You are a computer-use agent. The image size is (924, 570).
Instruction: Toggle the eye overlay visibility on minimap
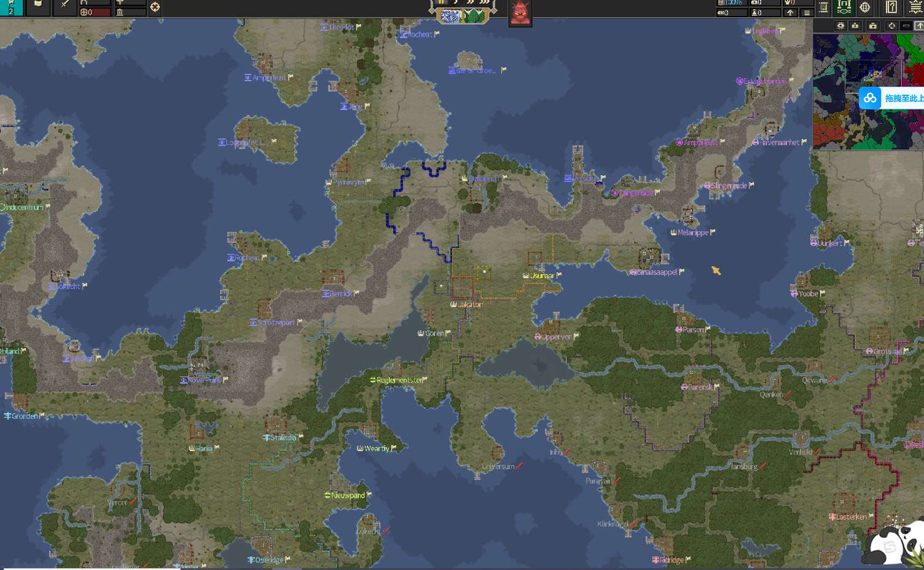tap(840, 25)
